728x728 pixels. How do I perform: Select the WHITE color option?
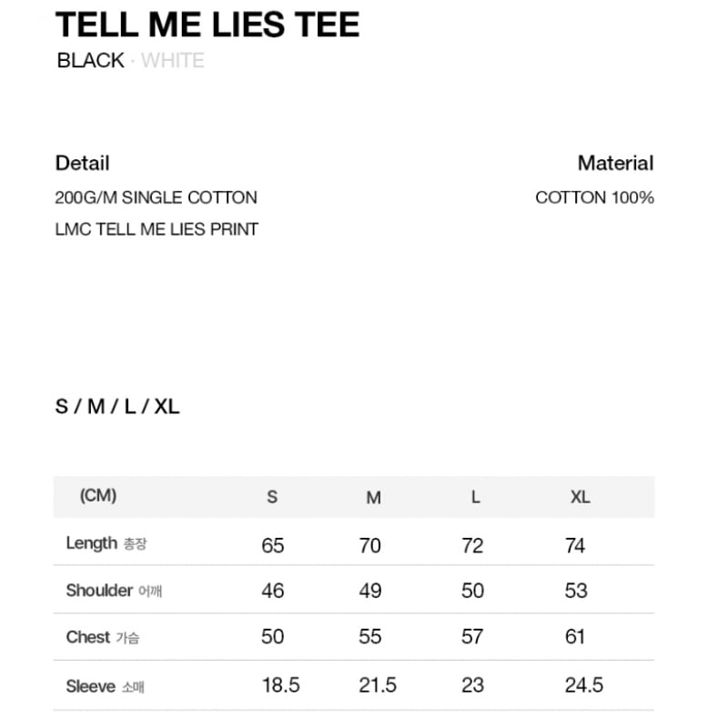point(173,60)
